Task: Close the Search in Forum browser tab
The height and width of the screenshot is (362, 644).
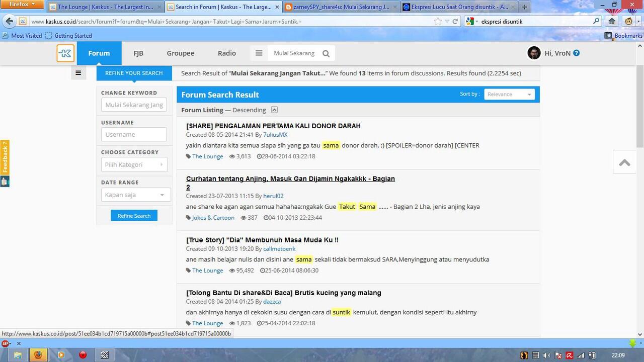Action: coord(277,7)
